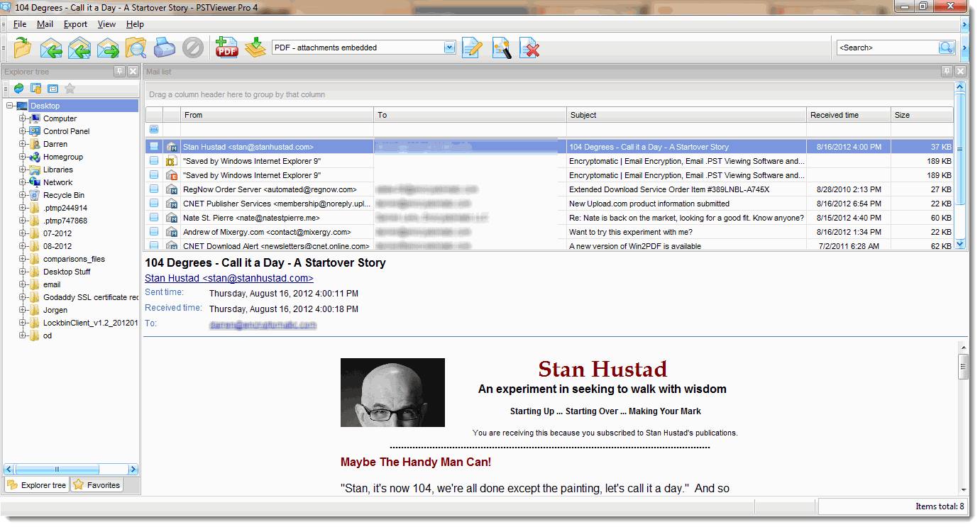This screenshot has width=980, height=527.
Task: Expand the Darren tree node
Action: tap(22, 144)
